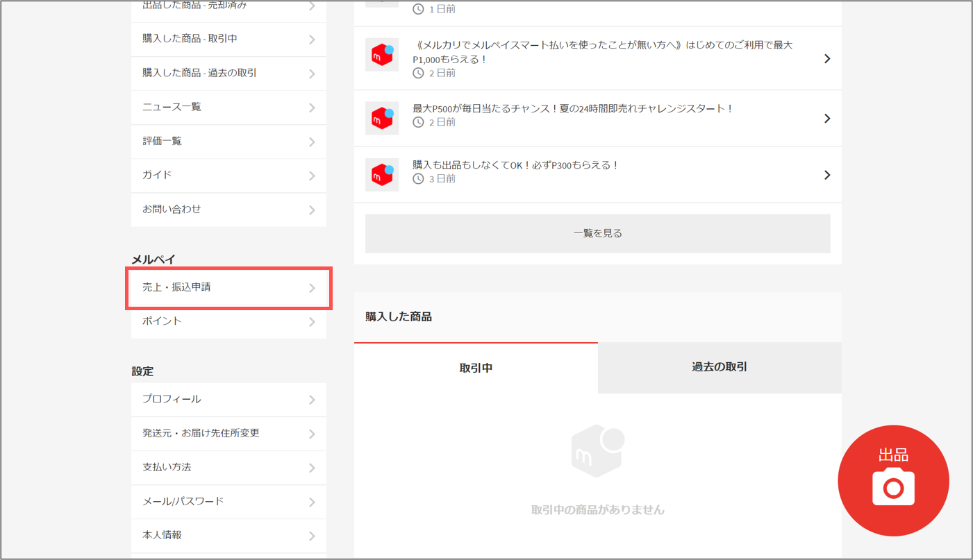Open 本人情報 settings
The image size is (973, 560).
click(x=228, y=536)
